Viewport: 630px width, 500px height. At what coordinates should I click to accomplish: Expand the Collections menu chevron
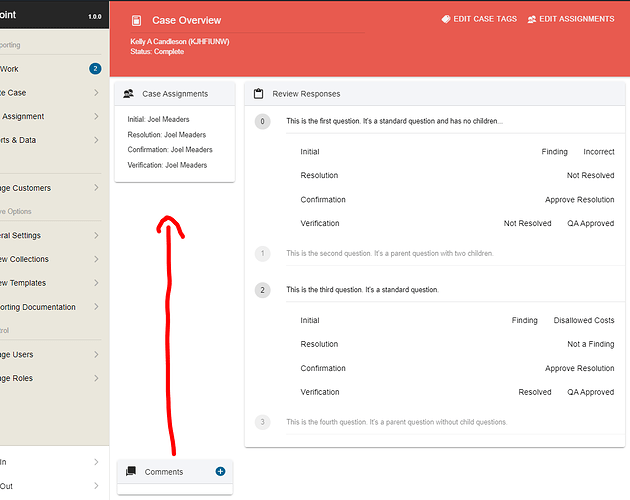pos(96,259)
